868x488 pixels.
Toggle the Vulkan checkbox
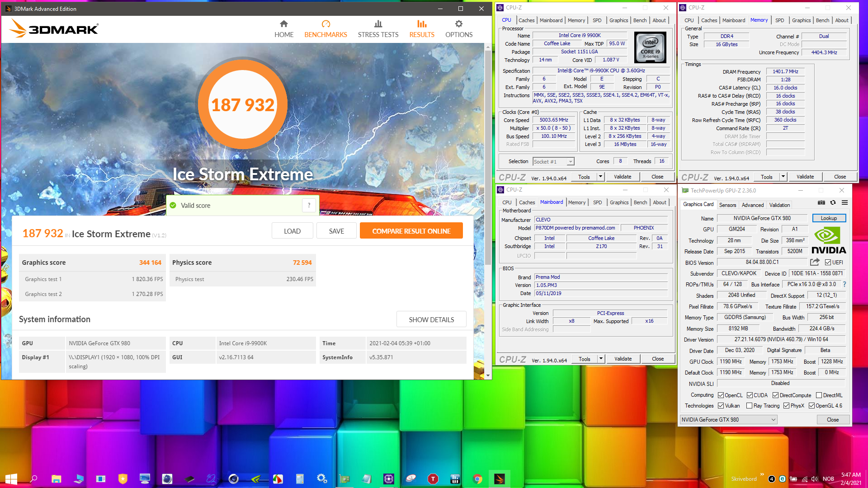click(721, 405)
